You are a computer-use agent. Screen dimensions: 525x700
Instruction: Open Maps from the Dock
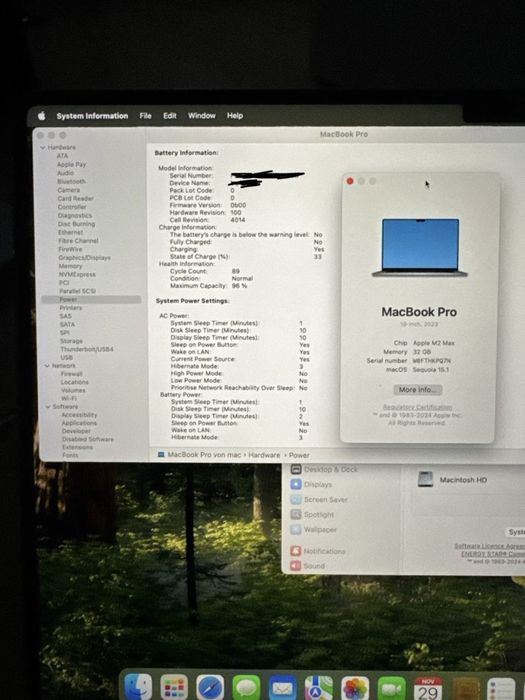pos(318,689)
